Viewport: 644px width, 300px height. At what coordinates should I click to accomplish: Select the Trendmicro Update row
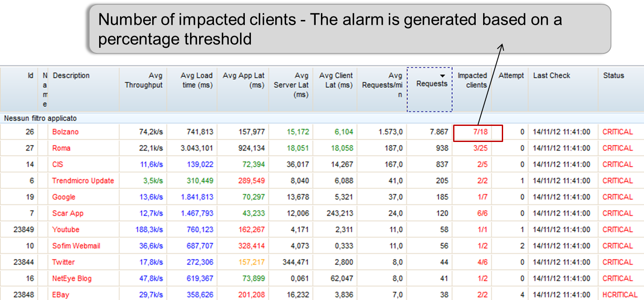click(x=322, y=181)
